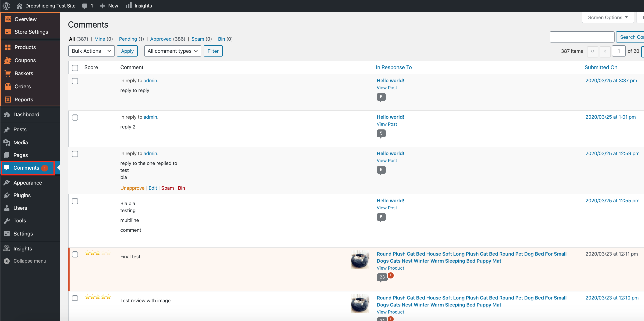The image size is (644, 321).
Task: Click the comment search input field
Action: click(x=582, y=37)
